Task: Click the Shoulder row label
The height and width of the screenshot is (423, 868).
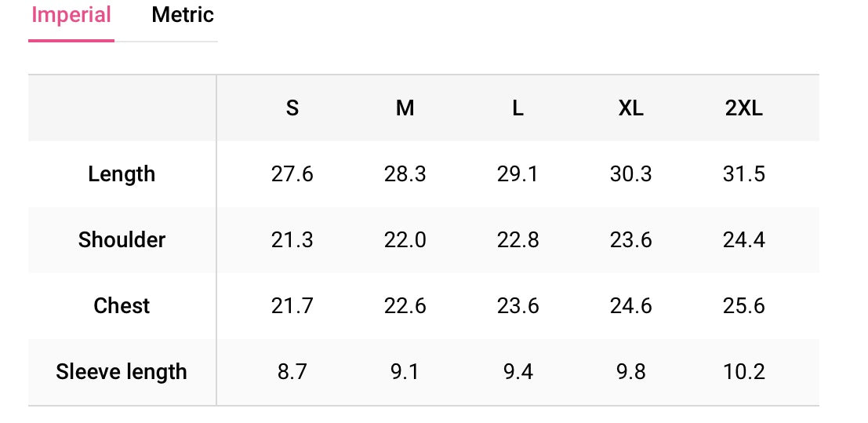Action: (122, 240)
